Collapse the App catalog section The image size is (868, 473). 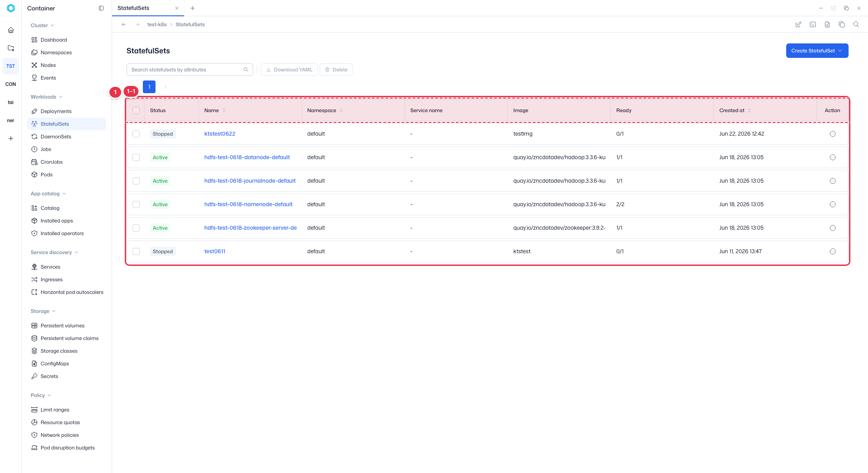point(48,194)
